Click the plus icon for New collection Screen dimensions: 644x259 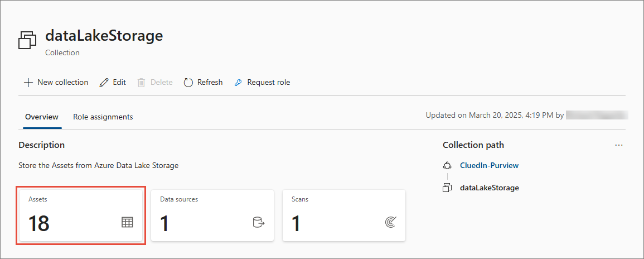pos(28,83)
